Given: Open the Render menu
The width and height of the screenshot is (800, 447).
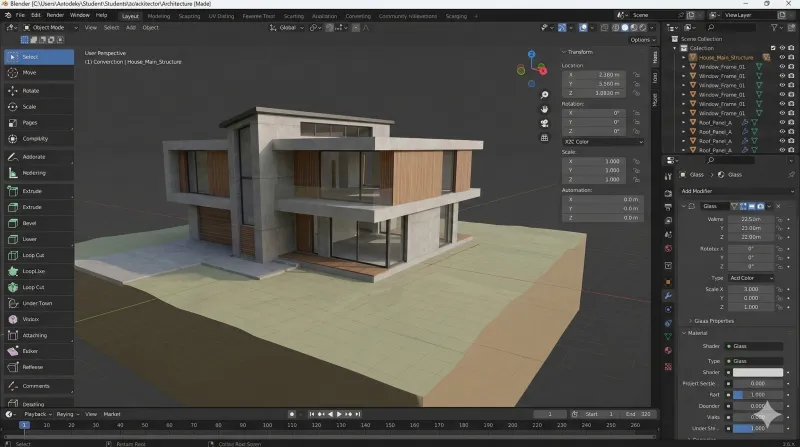Looking at the screenshot, I should [55, 15].
